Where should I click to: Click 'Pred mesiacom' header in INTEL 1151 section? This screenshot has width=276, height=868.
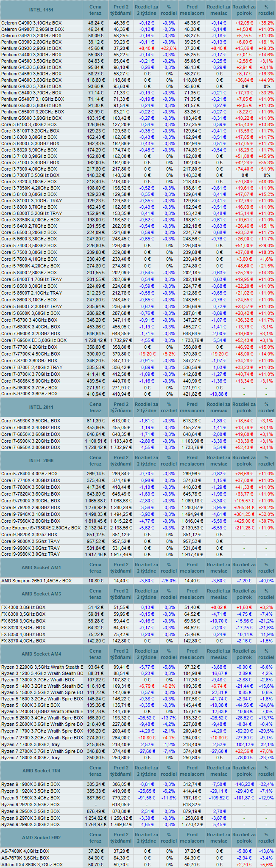pyautogui.click(x=192, y=10)
